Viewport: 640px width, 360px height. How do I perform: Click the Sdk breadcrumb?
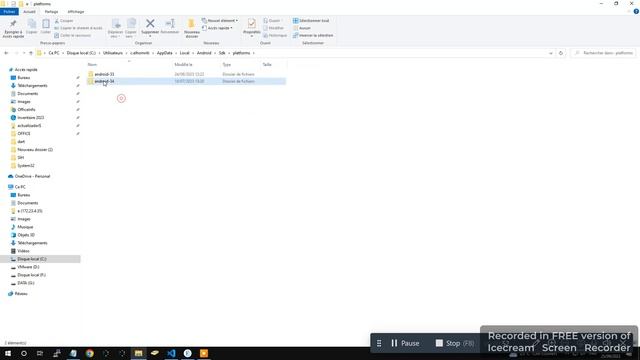pyautogui.click(x=222, y=53)
